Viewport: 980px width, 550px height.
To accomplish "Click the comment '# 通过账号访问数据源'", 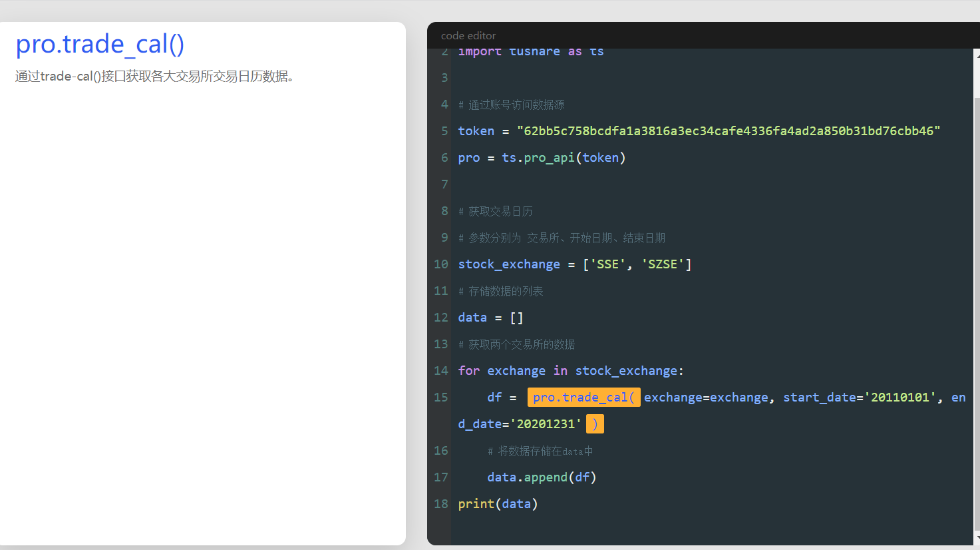I will point(511,105).
